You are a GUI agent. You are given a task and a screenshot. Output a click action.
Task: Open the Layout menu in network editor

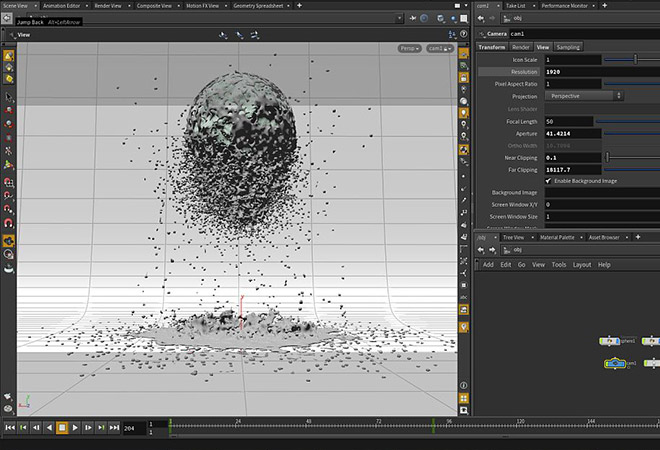pos(581,265)
